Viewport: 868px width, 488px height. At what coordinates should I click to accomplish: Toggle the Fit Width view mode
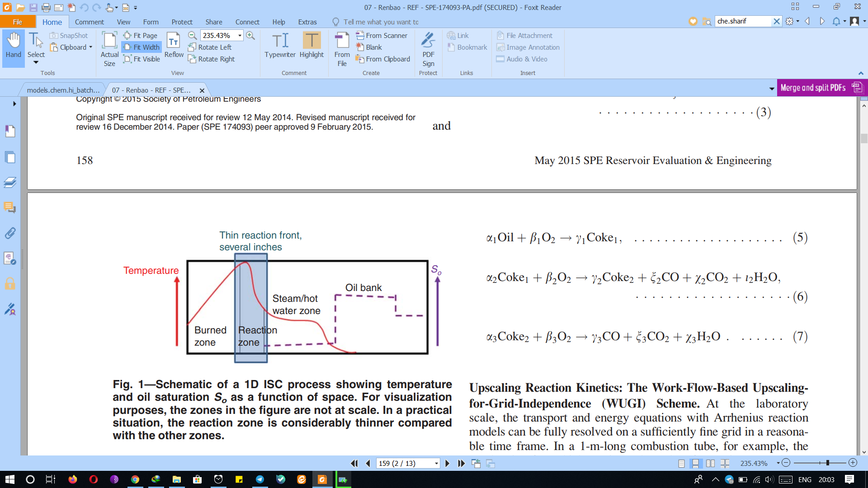(x=142, y=47)
